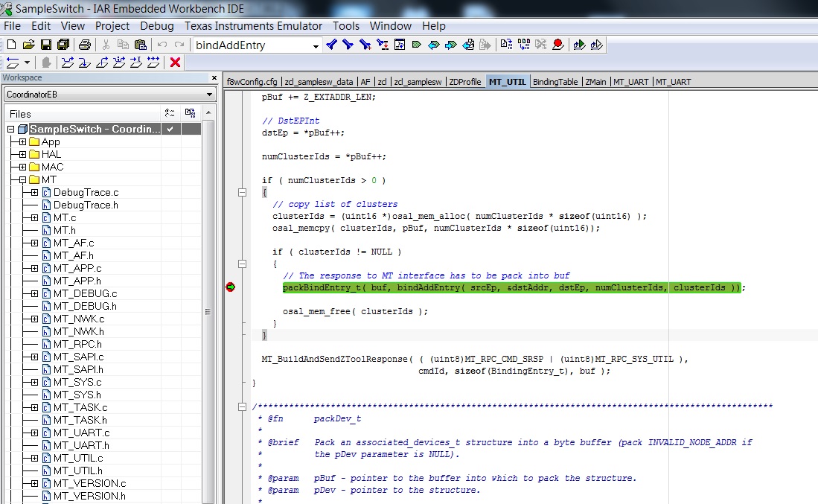818x504 pixels.
Task: Expand the HAL folder node
Action: (x=22, y=154)
